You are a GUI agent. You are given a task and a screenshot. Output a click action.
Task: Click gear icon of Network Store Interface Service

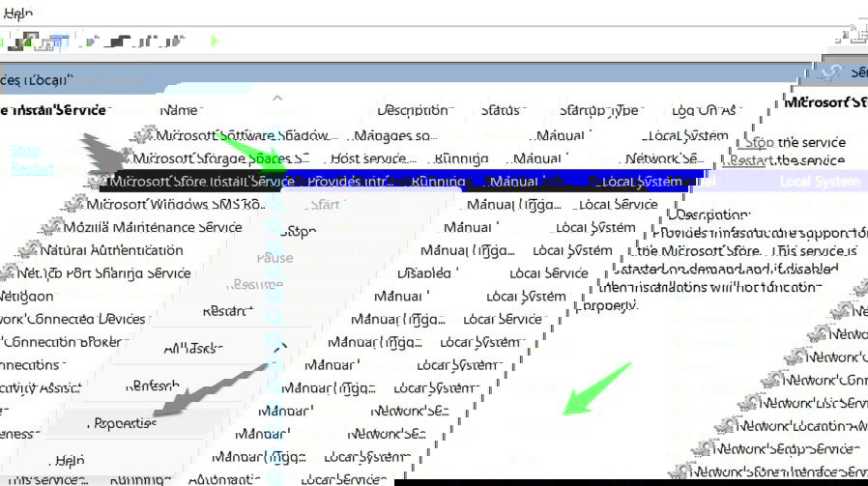click(680, 472)
